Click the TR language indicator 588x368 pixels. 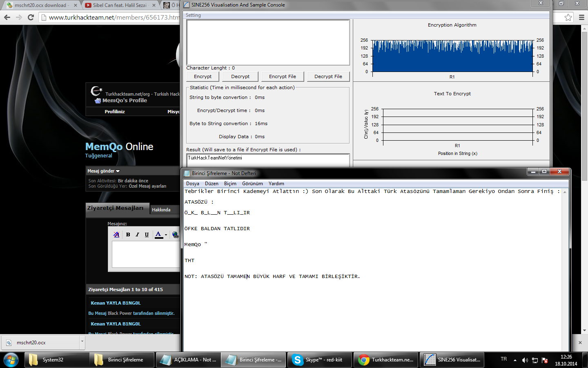click(x=504, y=359)
